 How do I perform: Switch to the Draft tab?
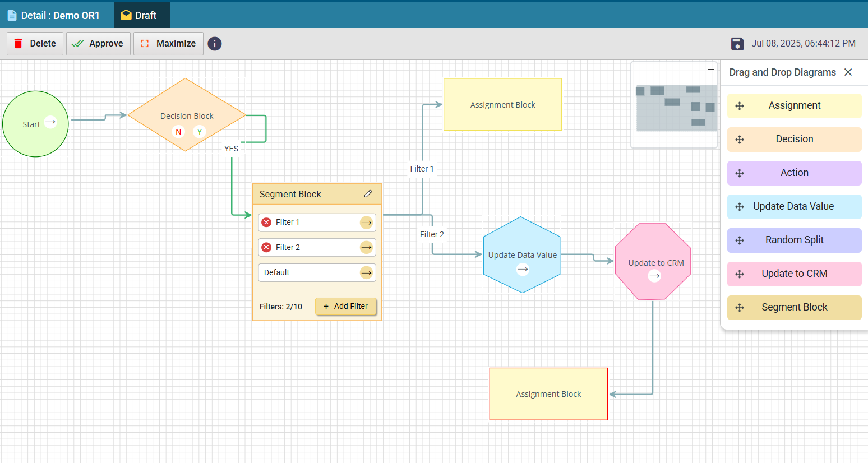pyautogui.click(x=139, y=16)
